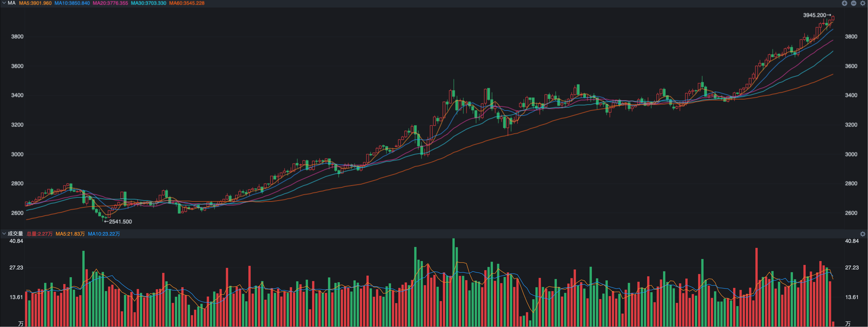The height and width of the screenshot is (327, 868).
Task: Click the volume MA10:23.22万 legend
Action: 104,234
